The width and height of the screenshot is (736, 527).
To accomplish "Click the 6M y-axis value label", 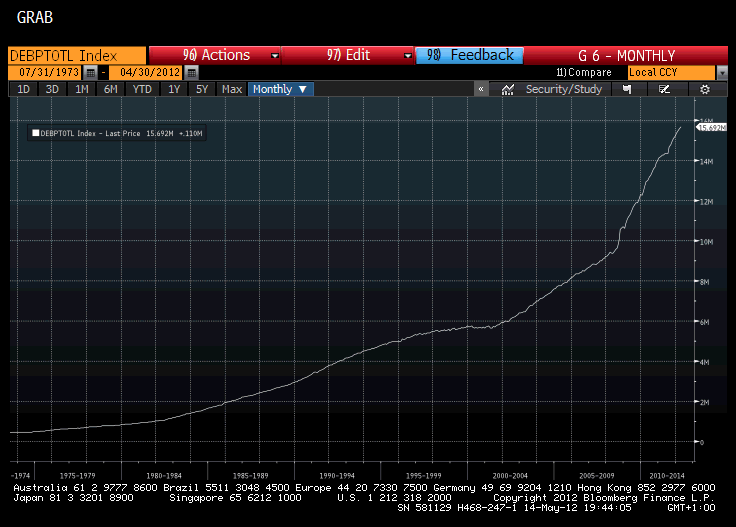I will click(x=704, y=322).
